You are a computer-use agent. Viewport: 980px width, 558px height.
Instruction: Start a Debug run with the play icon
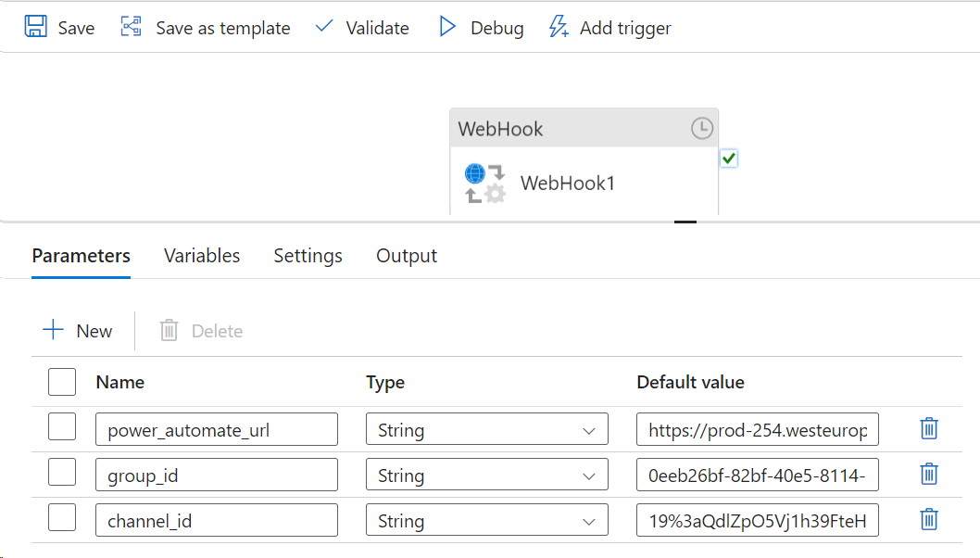[447, 27]
